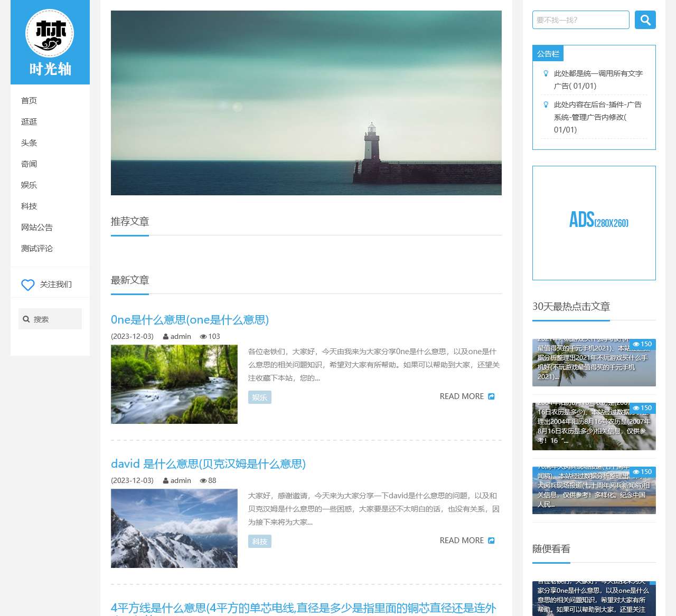Select the 科技 category tag on david article

[x=259, y=541]
